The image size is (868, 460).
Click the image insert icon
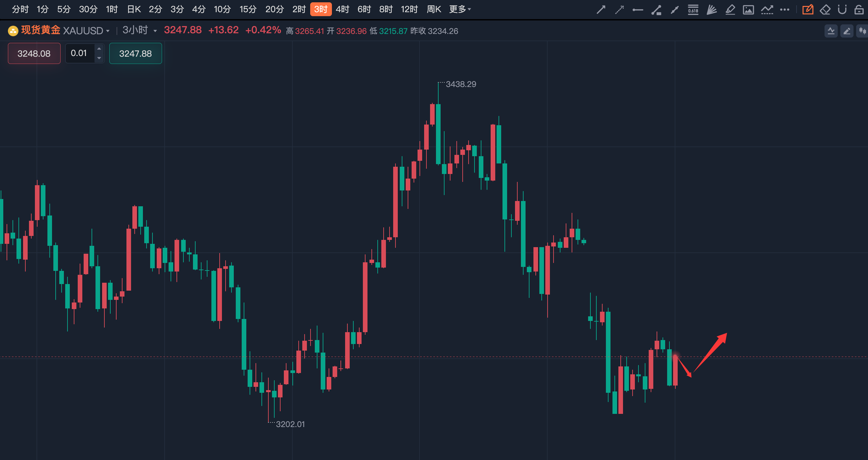tap(748, 10)
